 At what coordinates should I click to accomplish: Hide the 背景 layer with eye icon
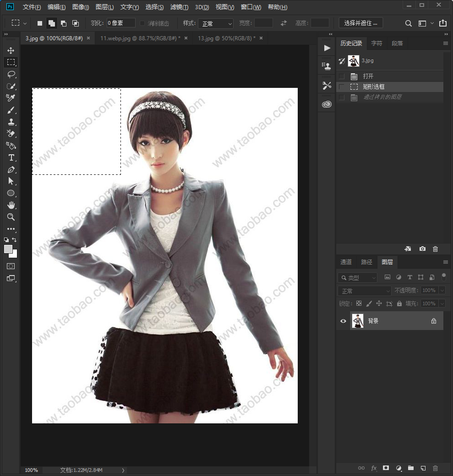[344, 321]
